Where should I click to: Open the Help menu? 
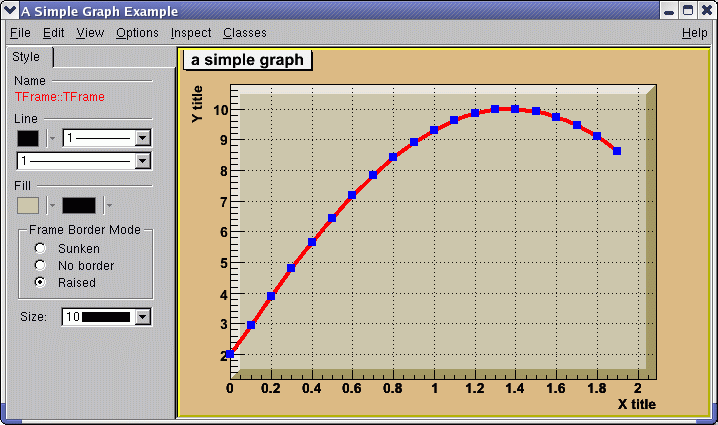tap(694, 33)
